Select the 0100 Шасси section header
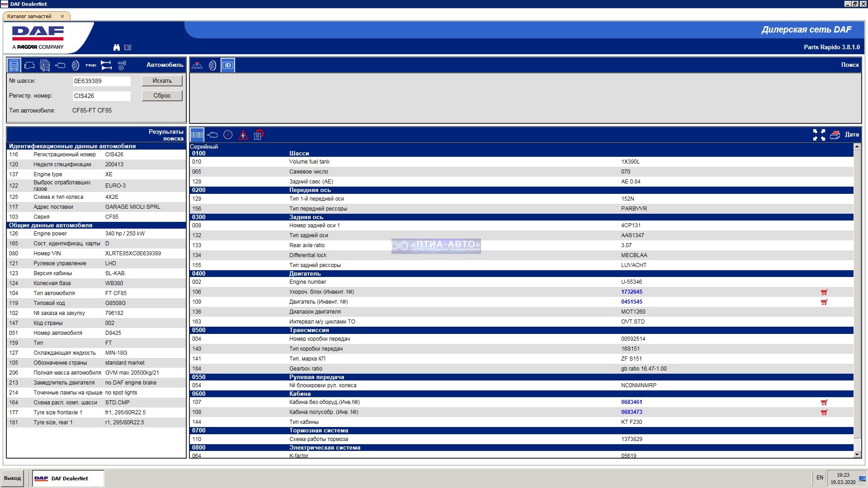868x488 pixels. click(522, 154)
